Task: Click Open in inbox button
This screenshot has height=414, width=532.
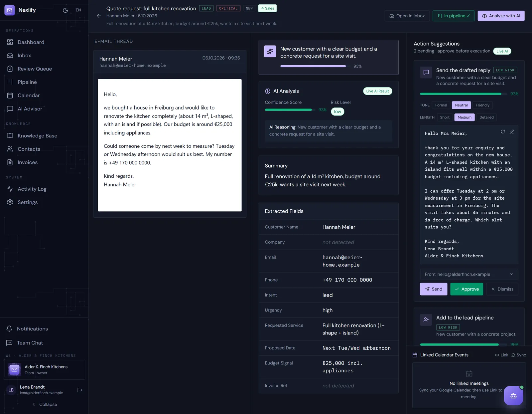Action: (407, 16)
